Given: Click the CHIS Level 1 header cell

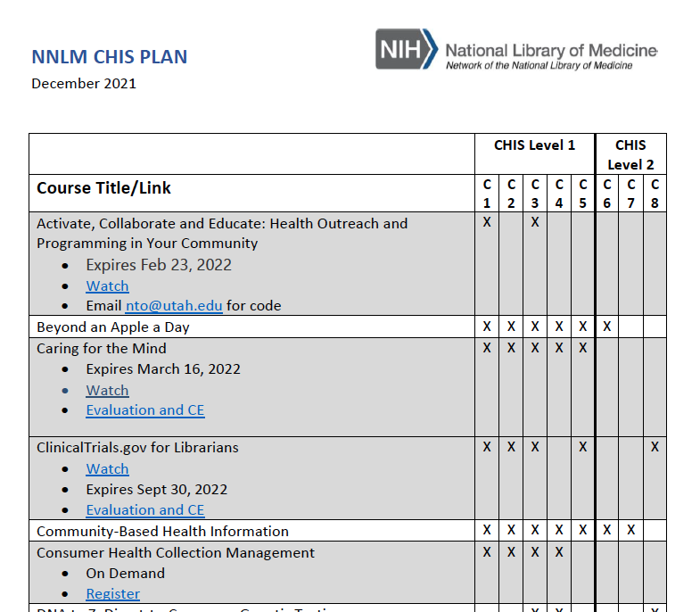Looking at the screenshot, I should 534,145.
